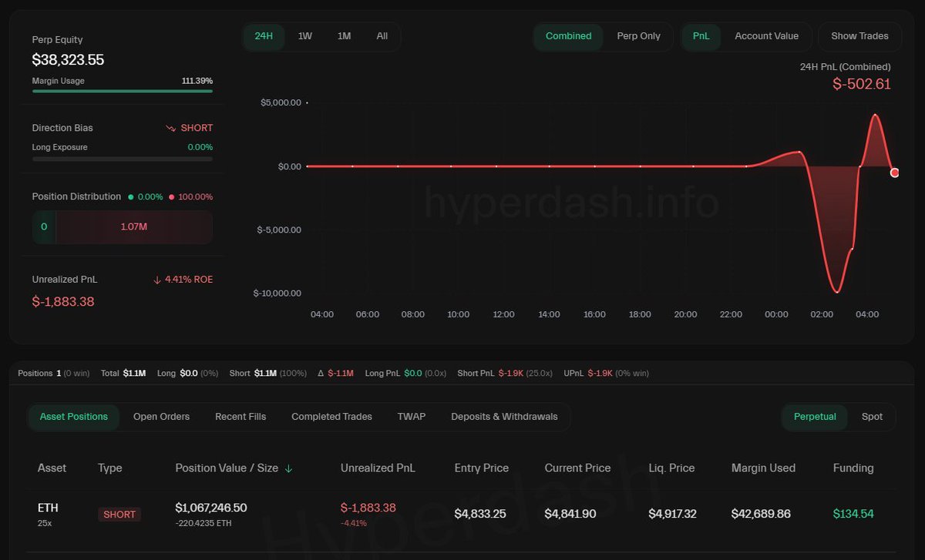Image resolution: width=925 pixels, height=560 pixels.
Task: Click the Short PnL $-1.9K stat
Action: pos(505,374)
